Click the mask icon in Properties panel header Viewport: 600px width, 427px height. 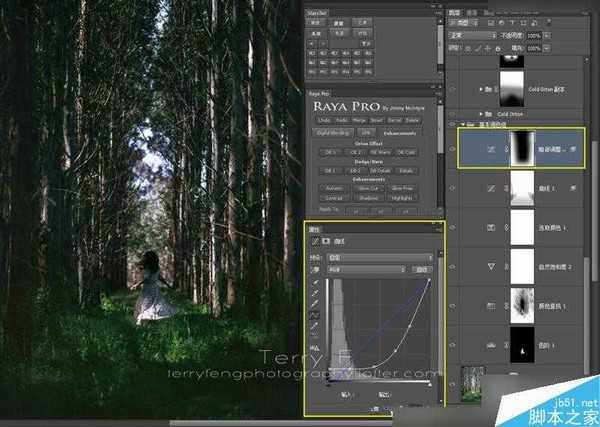[326, 241]
